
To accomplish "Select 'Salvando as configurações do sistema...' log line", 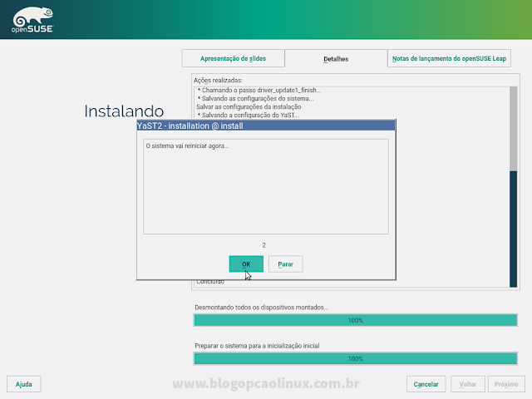I will (x=255, y=99).
